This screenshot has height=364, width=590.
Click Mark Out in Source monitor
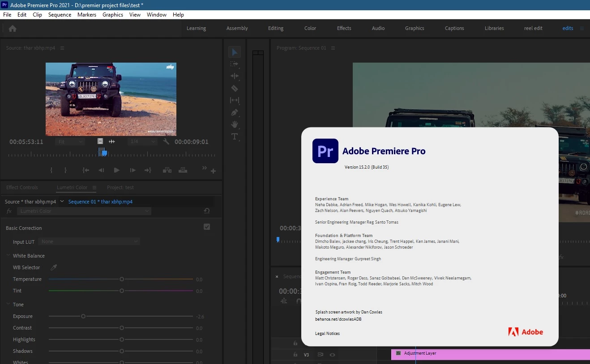pyautogui.click(x=65, y=170)
